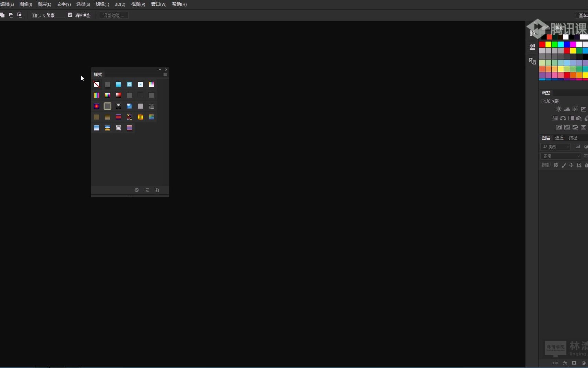Add a Brightness/Contrast adjustment

559,109
